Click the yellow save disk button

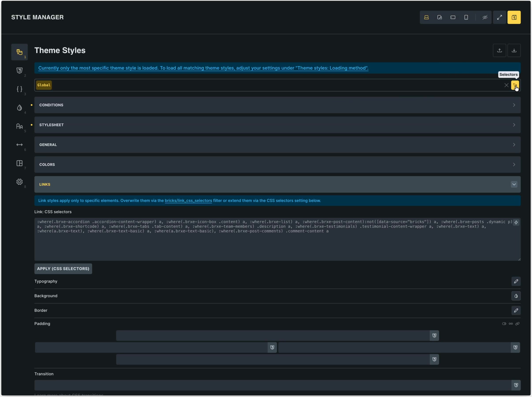click(x=514, y=17)
